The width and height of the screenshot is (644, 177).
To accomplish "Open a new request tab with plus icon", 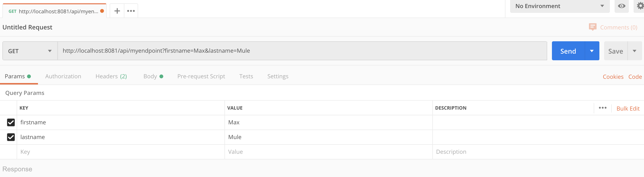I will pos(117,11).
